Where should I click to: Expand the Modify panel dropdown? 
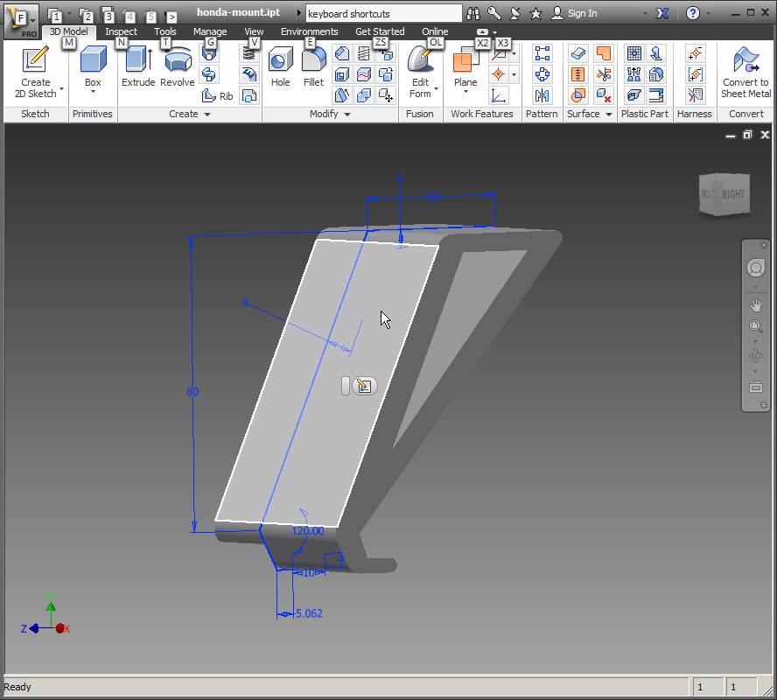[347, 115]
